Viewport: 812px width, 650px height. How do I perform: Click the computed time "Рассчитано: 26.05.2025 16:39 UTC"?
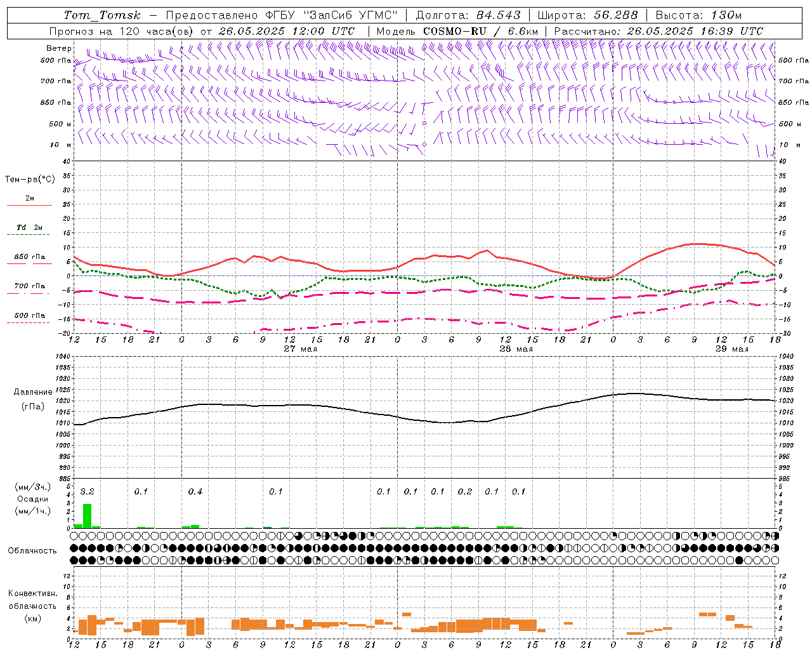coord(658,31)
